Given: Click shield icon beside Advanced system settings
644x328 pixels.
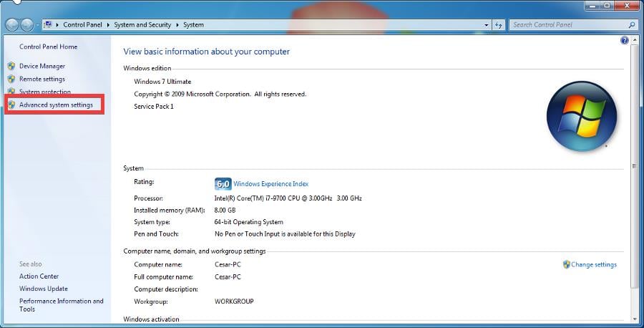Looking at the screenshot, I should tap(11, 105).
